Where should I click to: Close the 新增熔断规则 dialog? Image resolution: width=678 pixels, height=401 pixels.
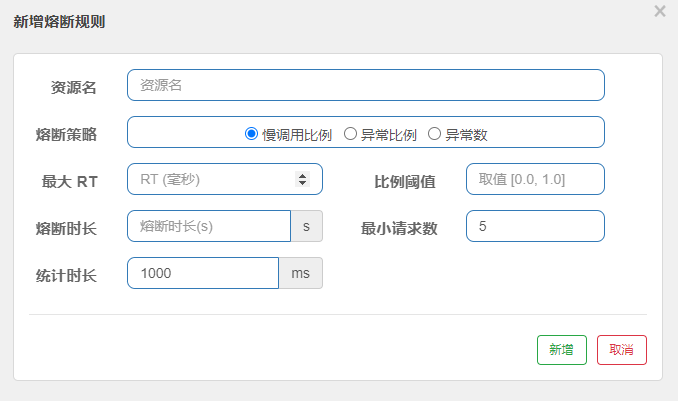coord(660,11)
